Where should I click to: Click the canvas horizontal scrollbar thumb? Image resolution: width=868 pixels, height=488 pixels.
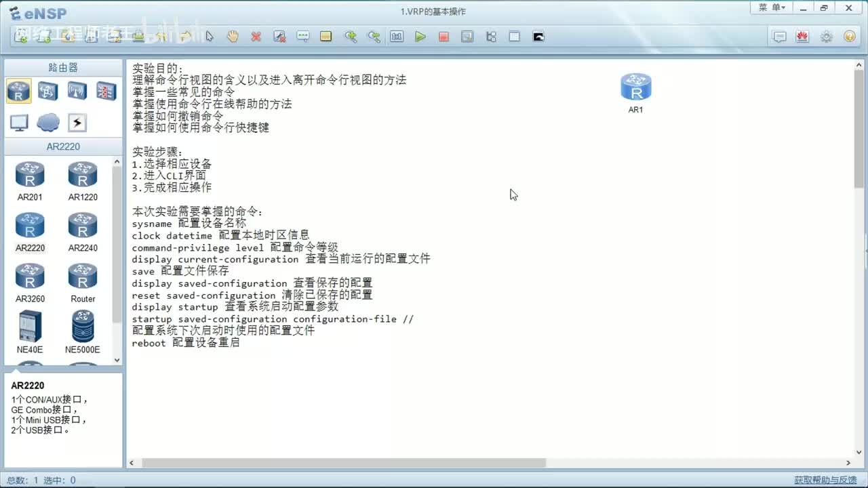(344, 463)
